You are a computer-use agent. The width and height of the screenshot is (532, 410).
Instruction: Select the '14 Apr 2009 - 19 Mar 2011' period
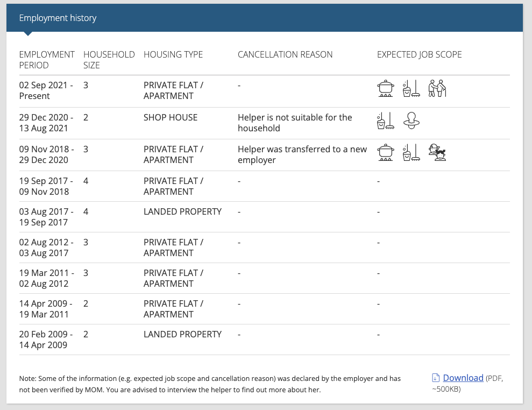pyautogui.click(x=46, y=309)
